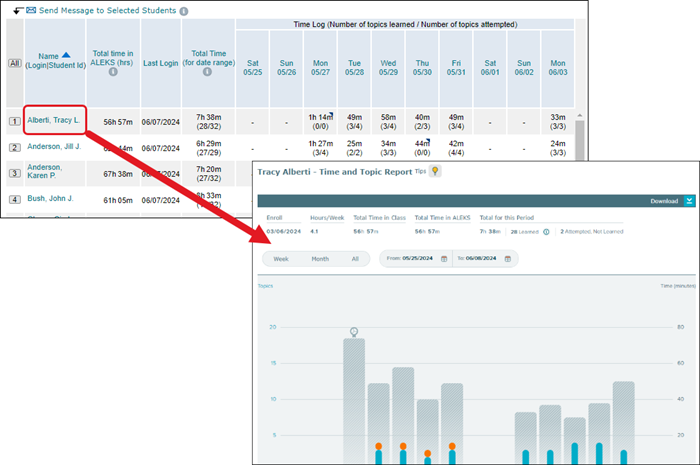Switch the chart to Week view
Viewport: 700px width, 465px height.
click(x=281, y=259)
